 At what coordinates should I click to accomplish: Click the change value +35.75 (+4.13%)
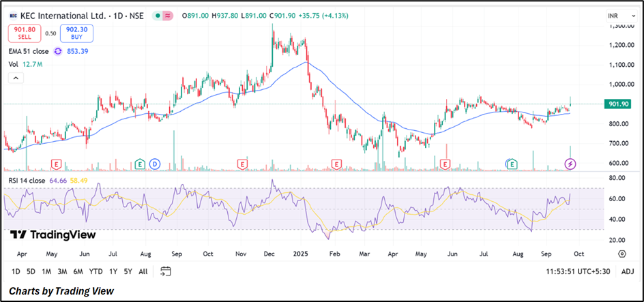[x=323, y=16]
